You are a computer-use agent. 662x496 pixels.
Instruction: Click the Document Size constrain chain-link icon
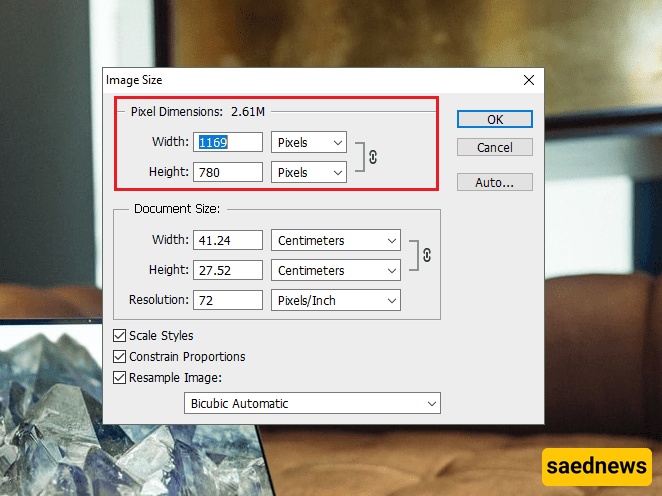coord(427,255)
